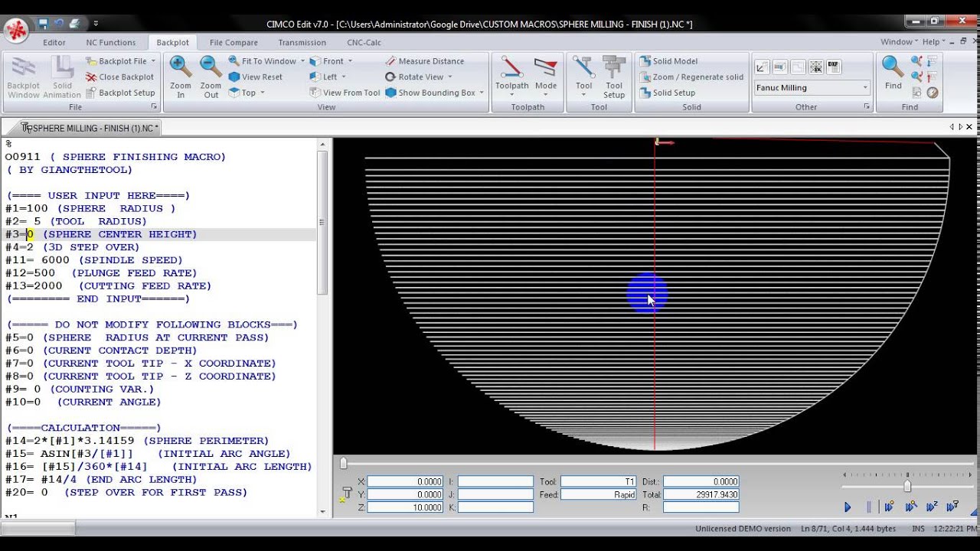Click the Pause simulation button
The height and width of the screenshot is (551, 980).
point(869,507)
